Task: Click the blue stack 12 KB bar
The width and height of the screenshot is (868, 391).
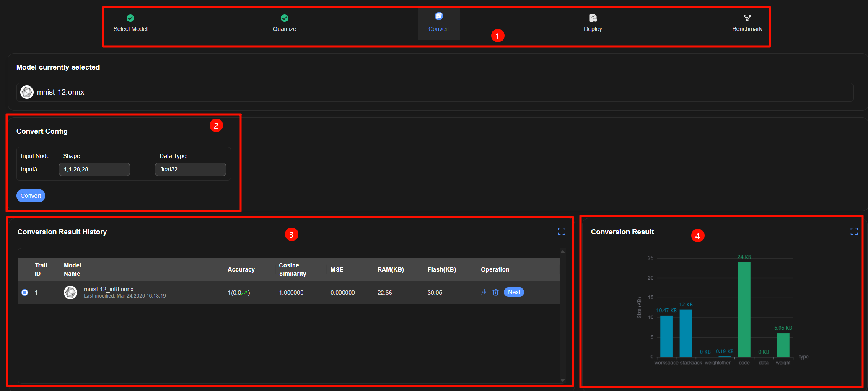Action: click(686, 333)
